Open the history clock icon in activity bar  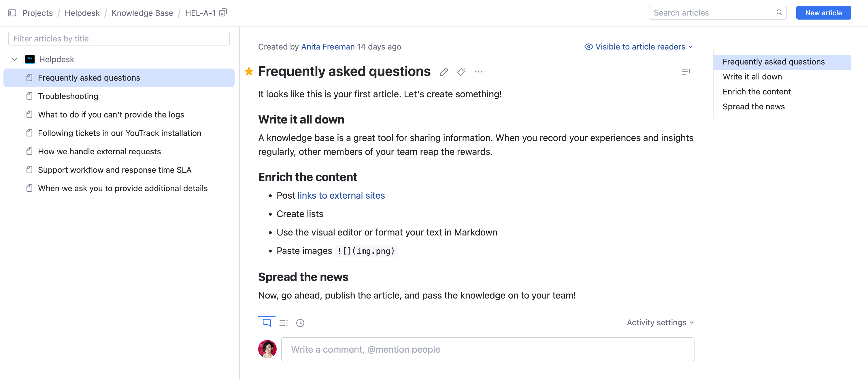tap(300, 323)
